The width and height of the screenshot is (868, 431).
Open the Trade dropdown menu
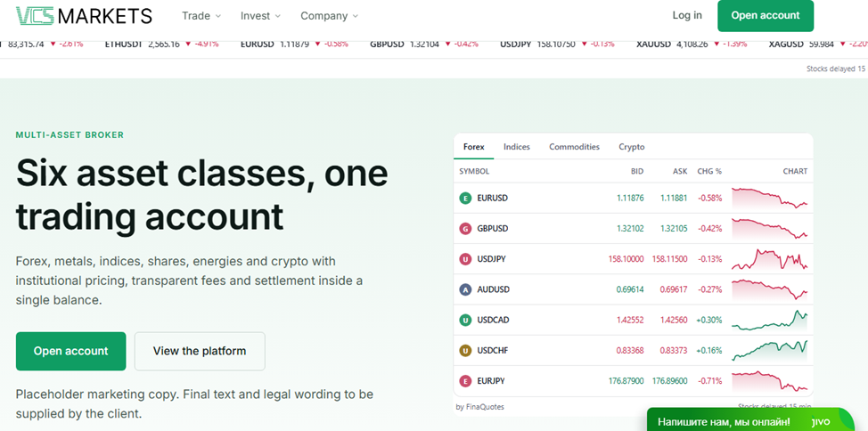(201, 16)
